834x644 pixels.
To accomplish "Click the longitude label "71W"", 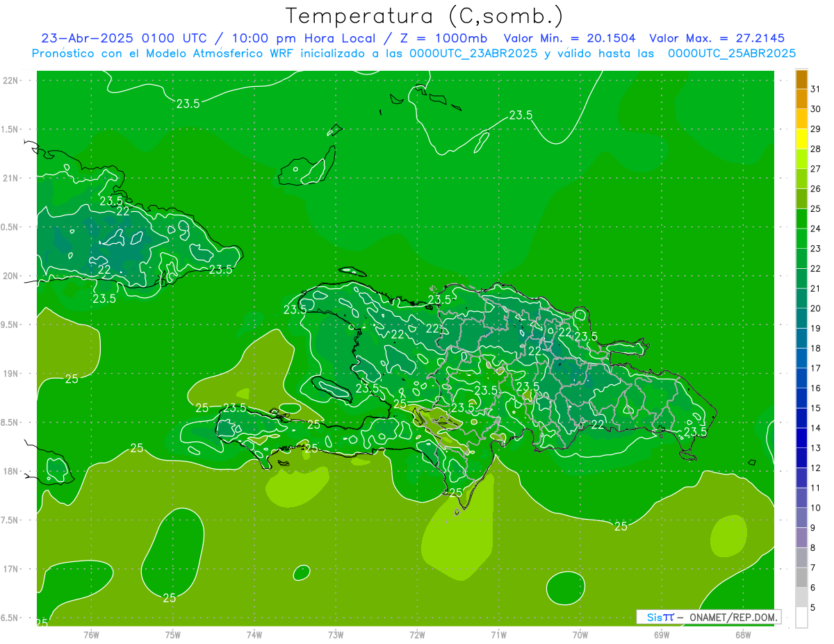I will (498, 634).
